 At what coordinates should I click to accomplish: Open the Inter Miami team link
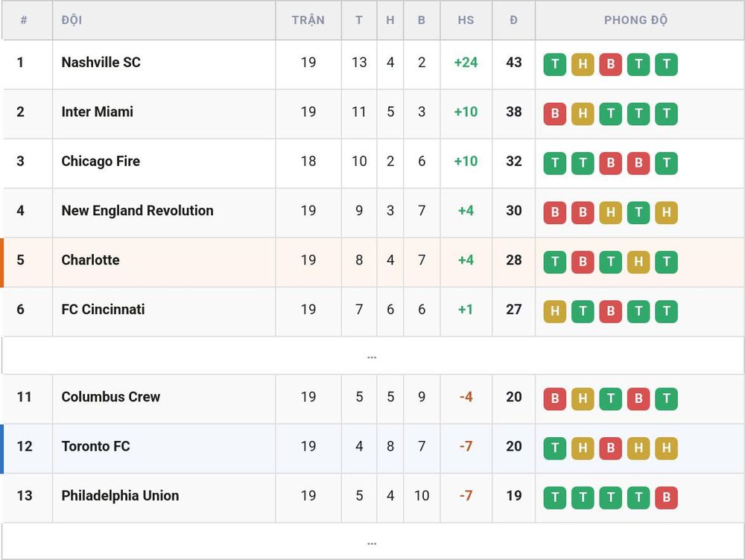pyautogui.click(x=98, y=112)
